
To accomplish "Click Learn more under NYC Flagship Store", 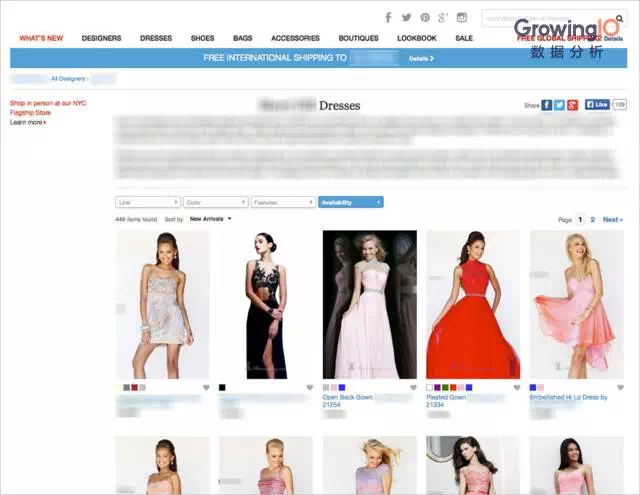I will click(x=28, y=122).
